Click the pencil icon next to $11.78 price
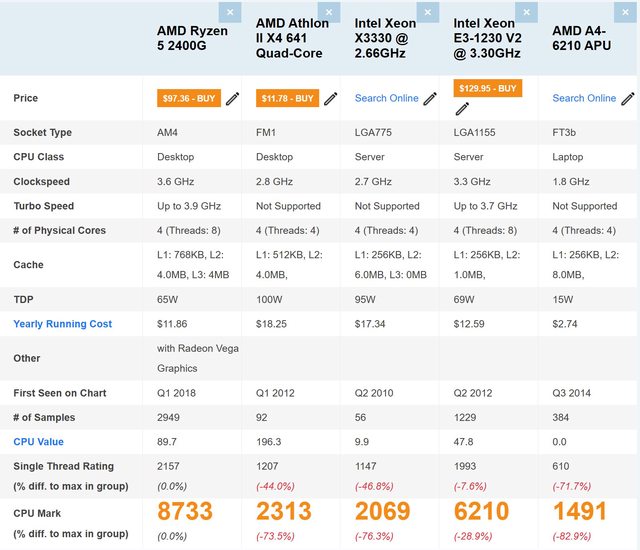 [331, 98]
